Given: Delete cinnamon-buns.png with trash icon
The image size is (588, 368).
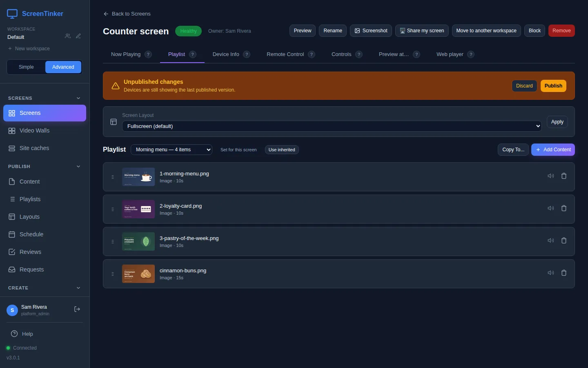Looking at the screenshot, I should [564, 273].
